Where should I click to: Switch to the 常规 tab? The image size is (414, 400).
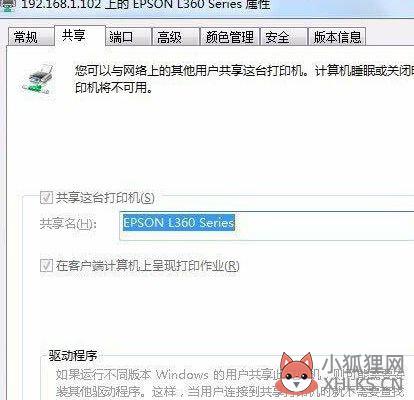(31, 37)
